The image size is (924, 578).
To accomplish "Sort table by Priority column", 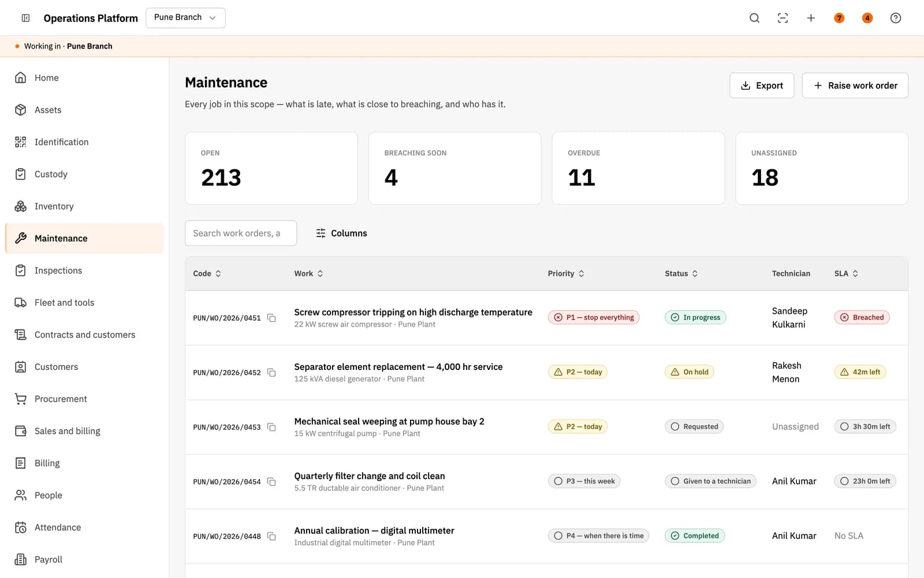I will 566,273.
